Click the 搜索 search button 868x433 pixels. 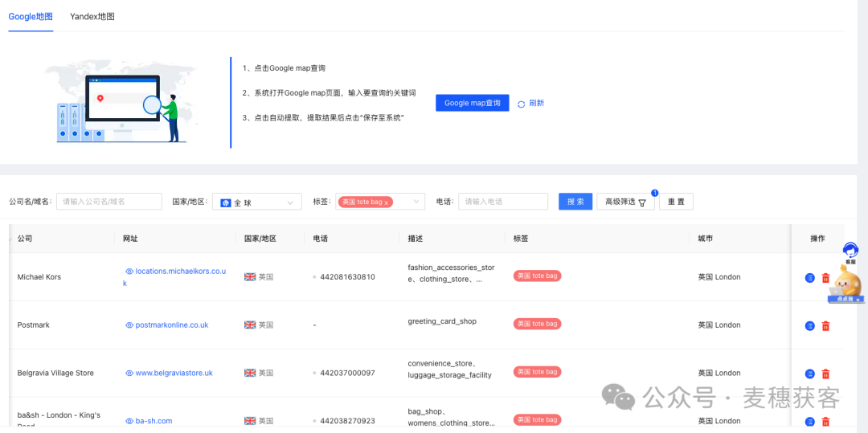pos(575,202)
